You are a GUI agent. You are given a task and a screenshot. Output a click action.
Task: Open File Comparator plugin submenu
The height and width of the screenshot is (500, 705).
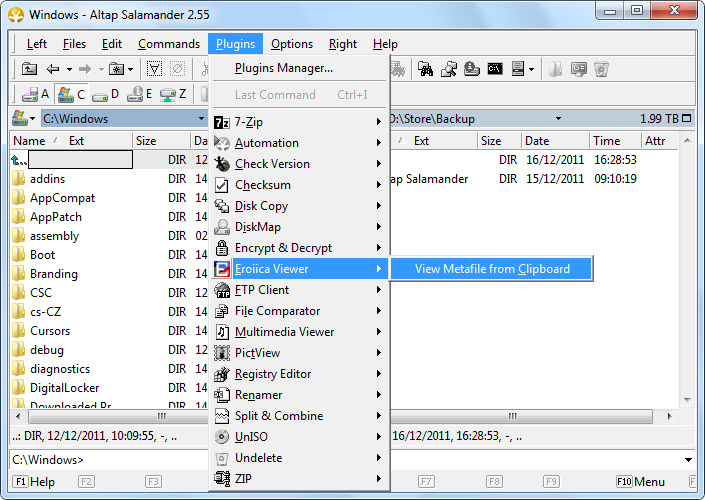coord(299,311)
